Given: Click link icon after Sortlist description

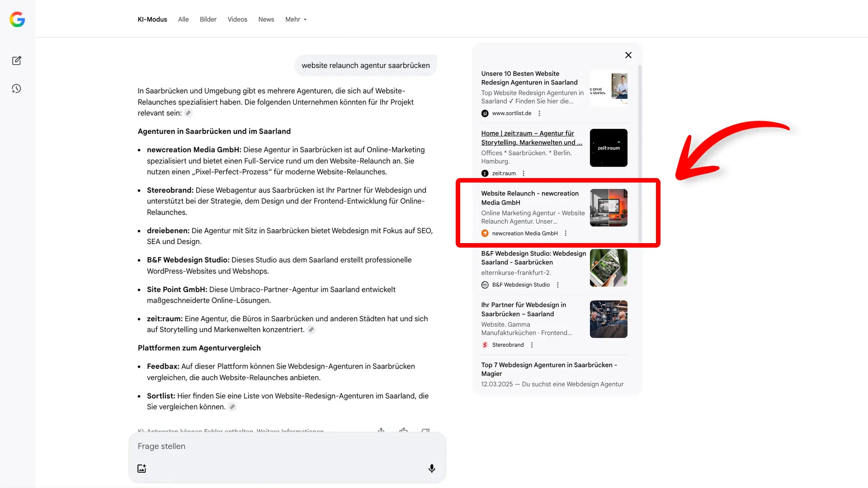Looking at the screenshot, I should (232, 407).
